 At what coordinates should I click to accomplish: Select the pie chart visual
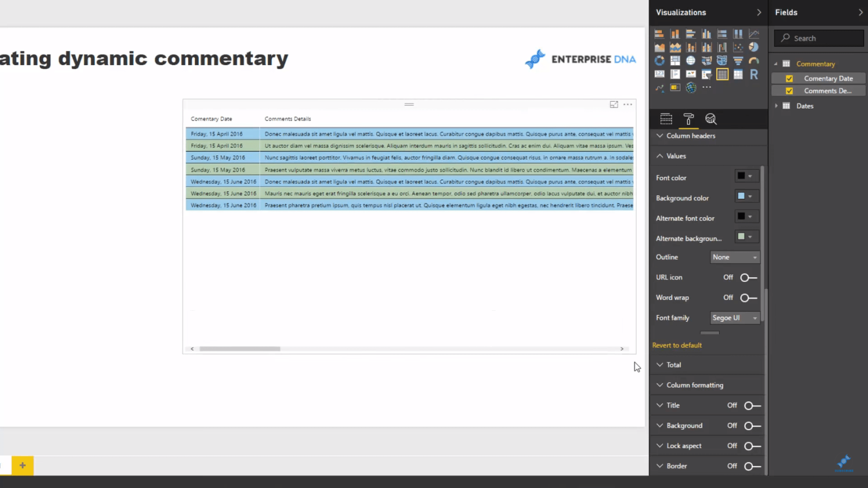point(754,48)
